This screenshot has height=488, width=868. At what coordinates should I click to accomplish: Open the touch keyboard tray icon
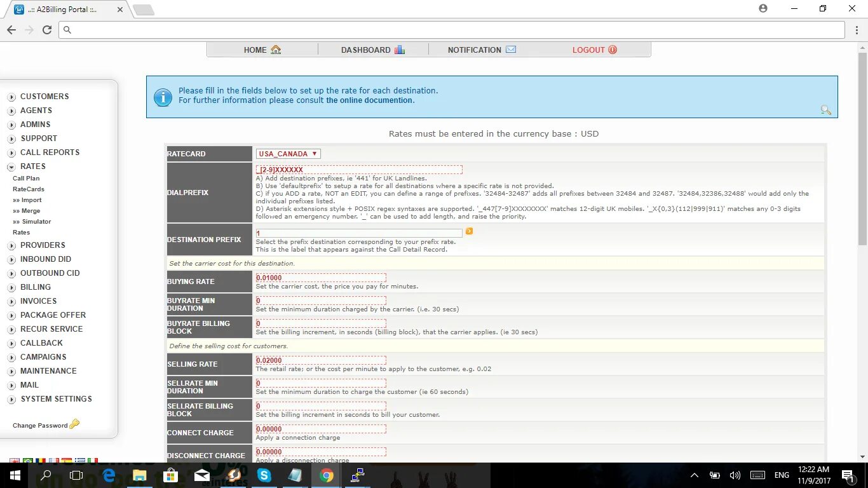point(757,475)
